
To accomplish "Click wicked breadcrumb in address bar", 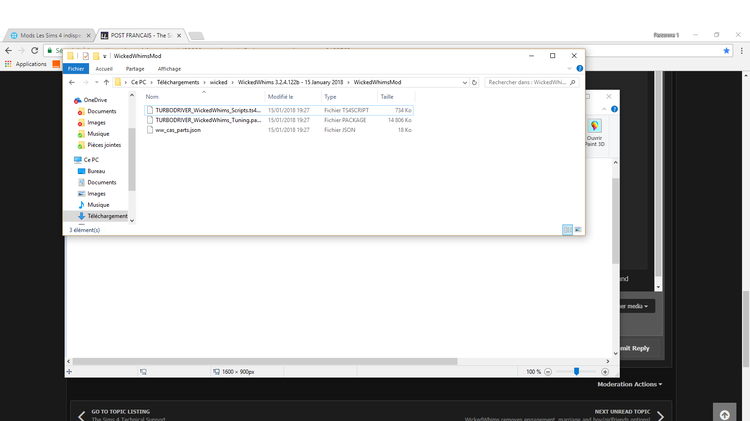I will pos(218,82).
